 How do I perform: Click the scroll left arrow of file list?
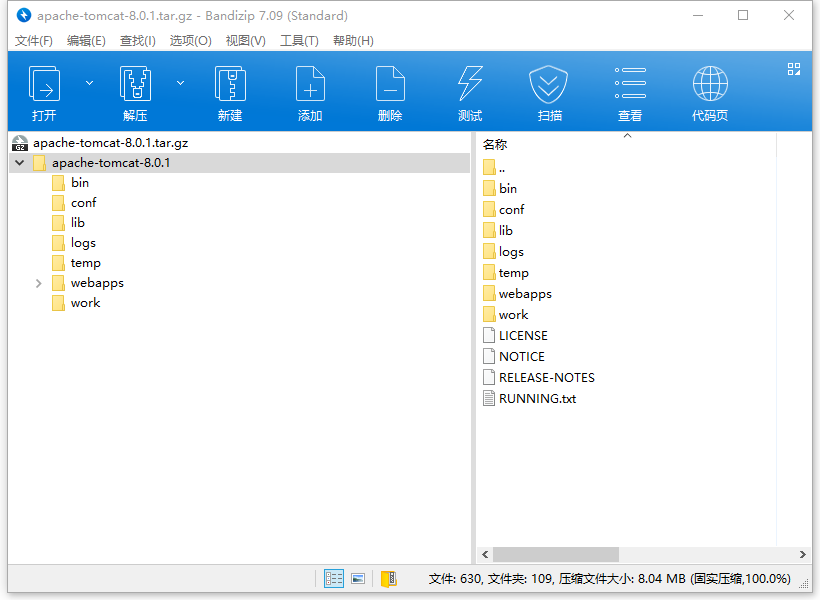(485, 554)
